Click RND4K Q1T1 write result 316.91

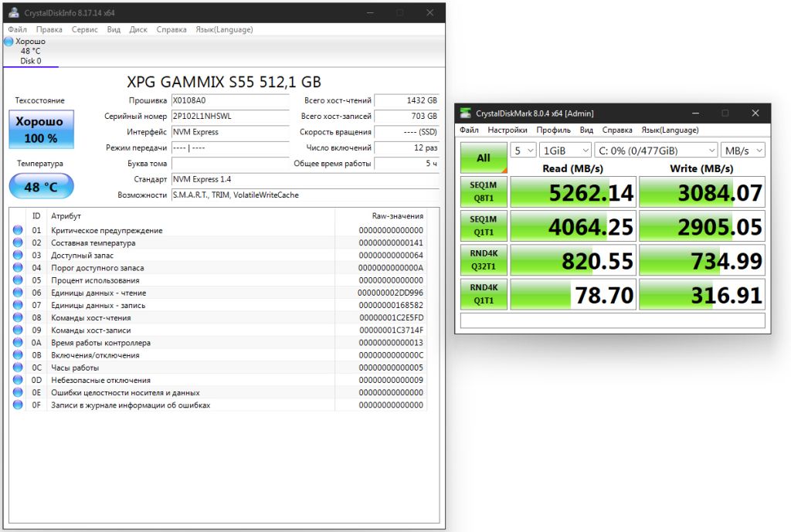701,294
